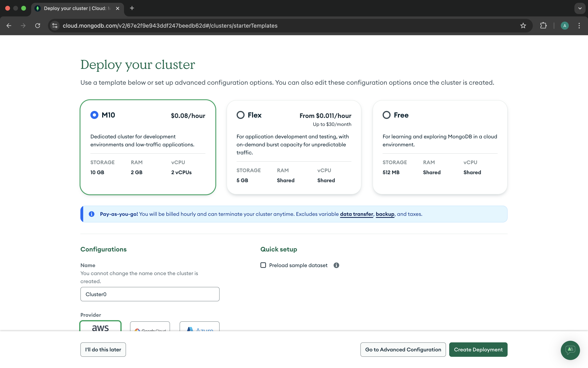
Task: Reload the page using refresh icon
Action: tap(37, 26)
